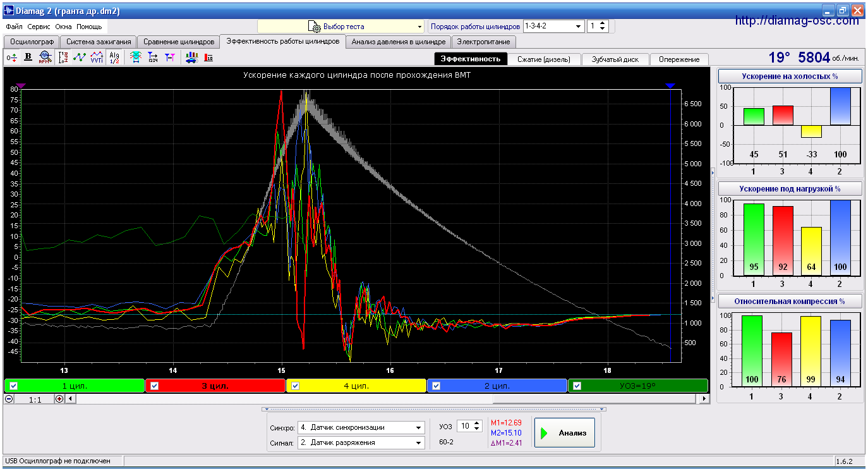Click the Анализ button
This screenshot has height=469, width=868.
565,433
